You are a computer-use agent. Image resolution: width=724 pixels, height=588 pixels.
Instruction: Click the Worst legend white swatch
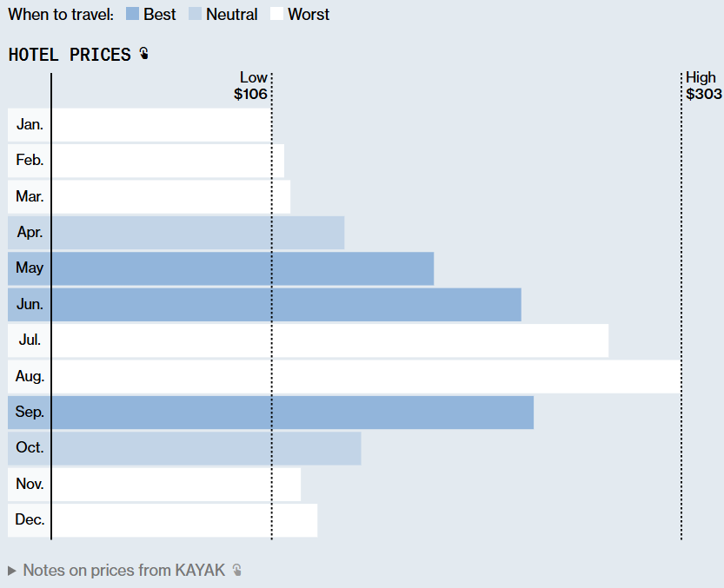(276, 14)
